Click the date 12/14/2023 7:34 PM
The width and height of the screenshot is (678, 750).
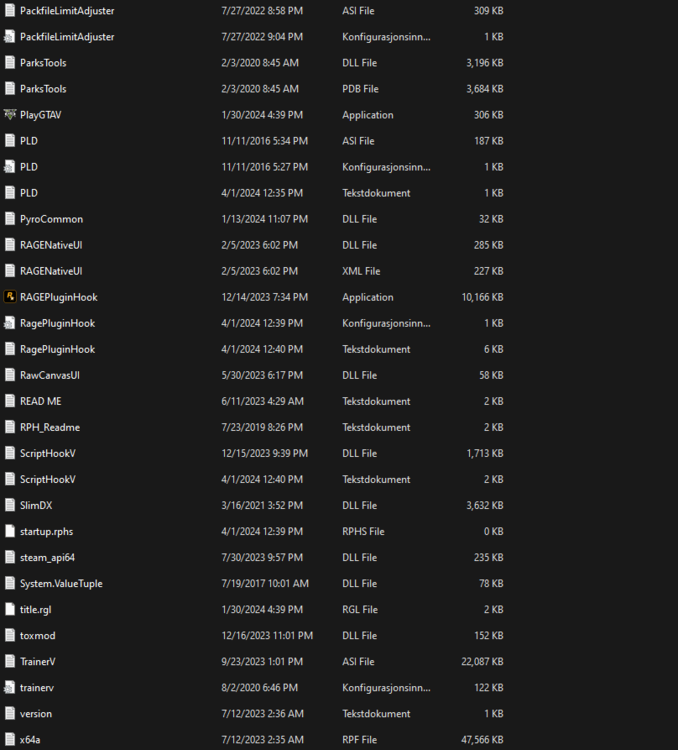pos(265,297)
